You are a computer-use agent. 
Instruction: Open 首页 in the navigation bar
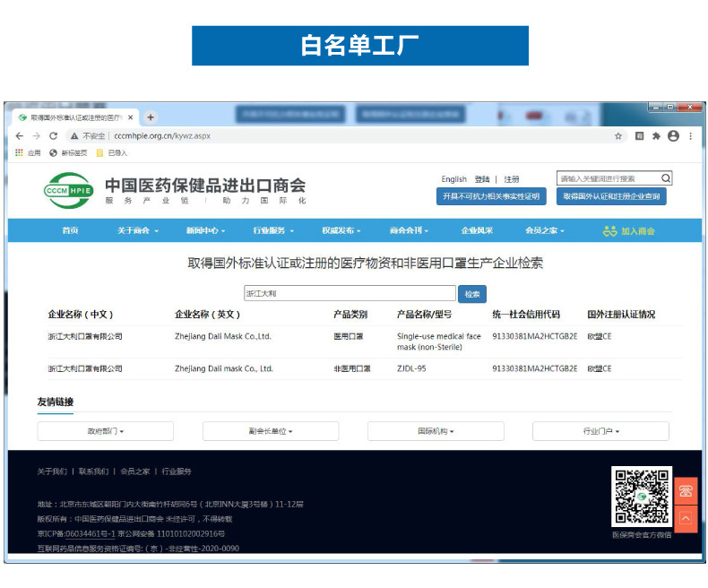tap(70, 230)
